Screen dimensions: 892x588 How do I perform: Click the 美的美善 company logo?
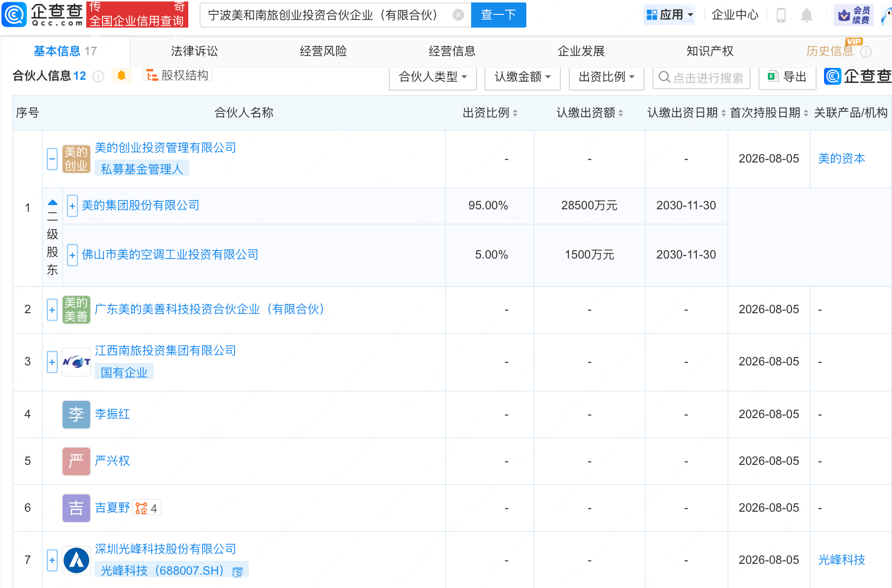pos(76,310)
